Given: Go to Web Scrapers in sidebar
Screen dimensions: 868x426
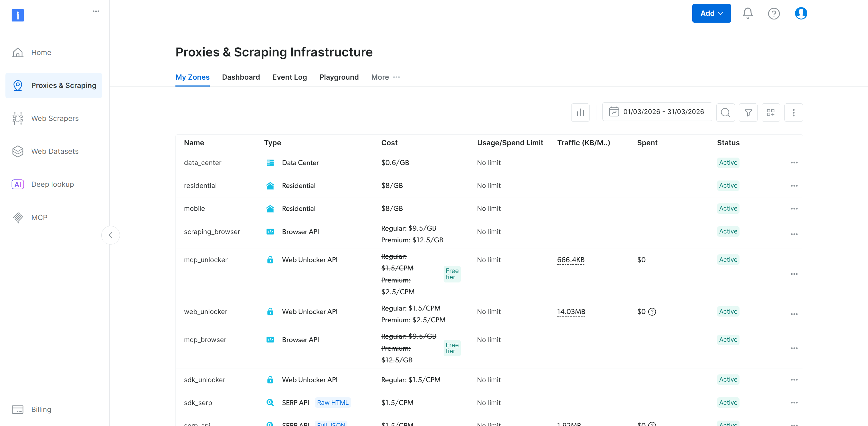Looking at the screenshot, I should [55, 118].
